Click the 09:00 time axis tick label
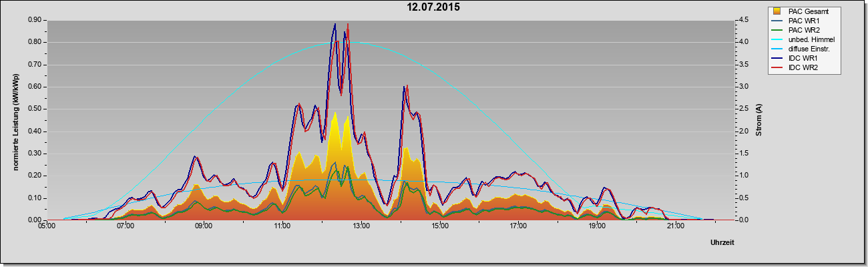The width and height of the screenshot is (868, 267). click(x=204, y=227)
